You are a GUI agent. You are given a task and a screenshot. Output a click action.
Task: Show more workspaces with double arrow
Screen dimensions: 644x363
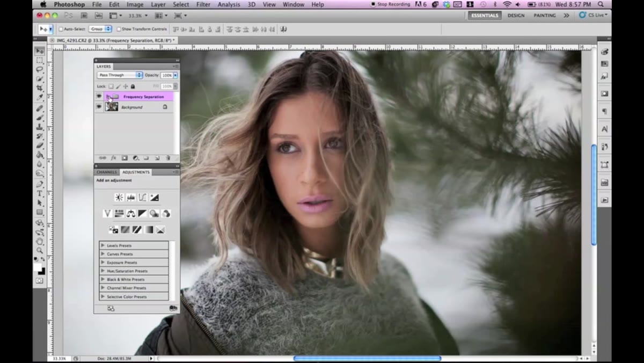click(566, 16)
